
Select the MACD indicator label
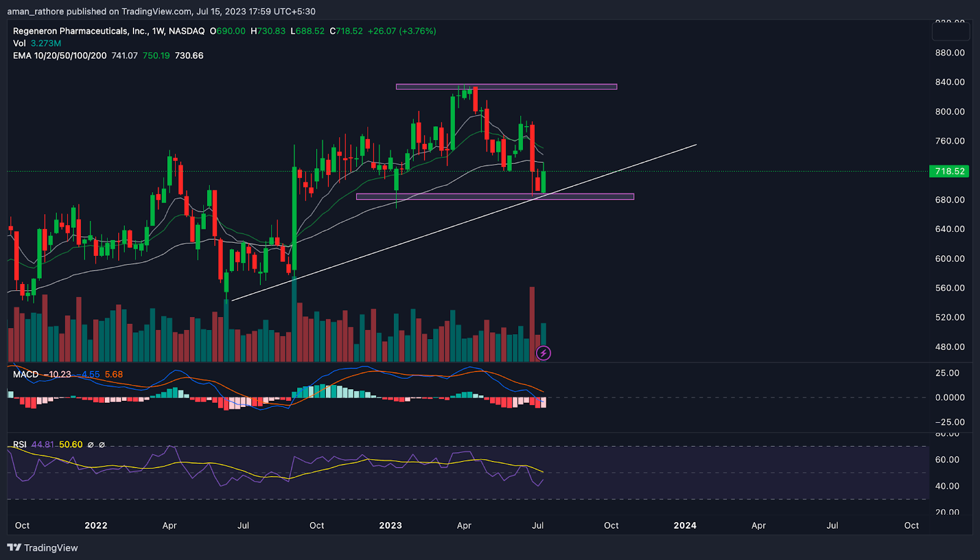(26, 375)
